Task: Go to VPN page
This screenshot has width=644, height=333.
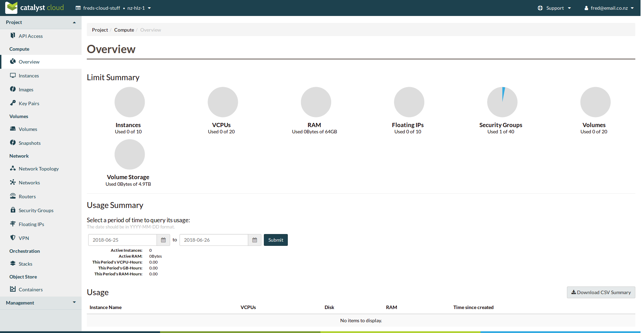Action: coord(24,238)
